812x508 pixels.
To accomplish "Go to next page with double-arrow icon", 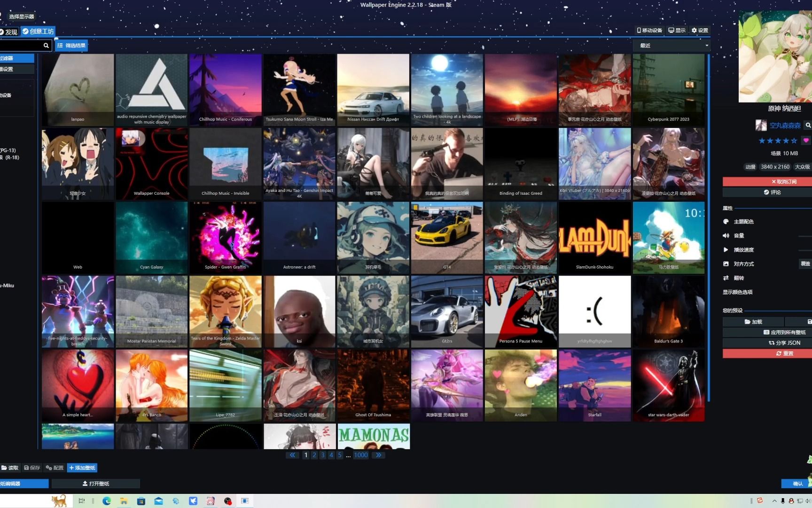I will (378, 455).
